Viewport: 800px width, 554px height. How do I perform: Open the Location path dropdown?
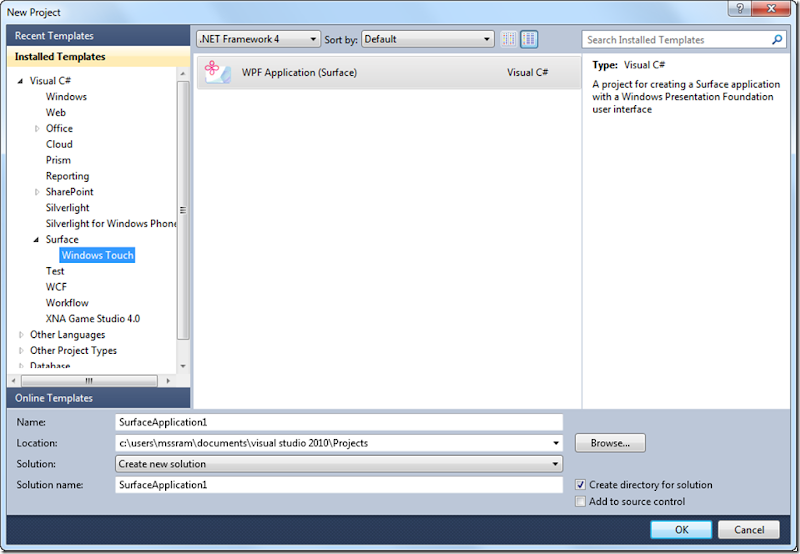[556, 443]
